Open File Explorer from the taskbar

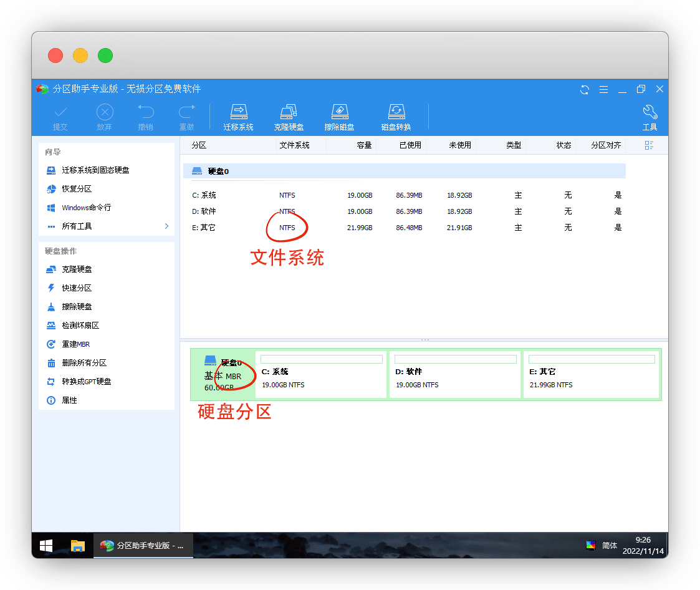coord(77,546)
